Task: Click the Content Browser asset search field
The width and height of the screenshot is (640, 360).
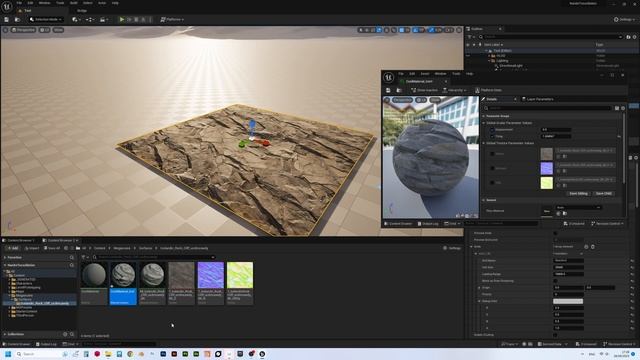Action: (154, 257)
